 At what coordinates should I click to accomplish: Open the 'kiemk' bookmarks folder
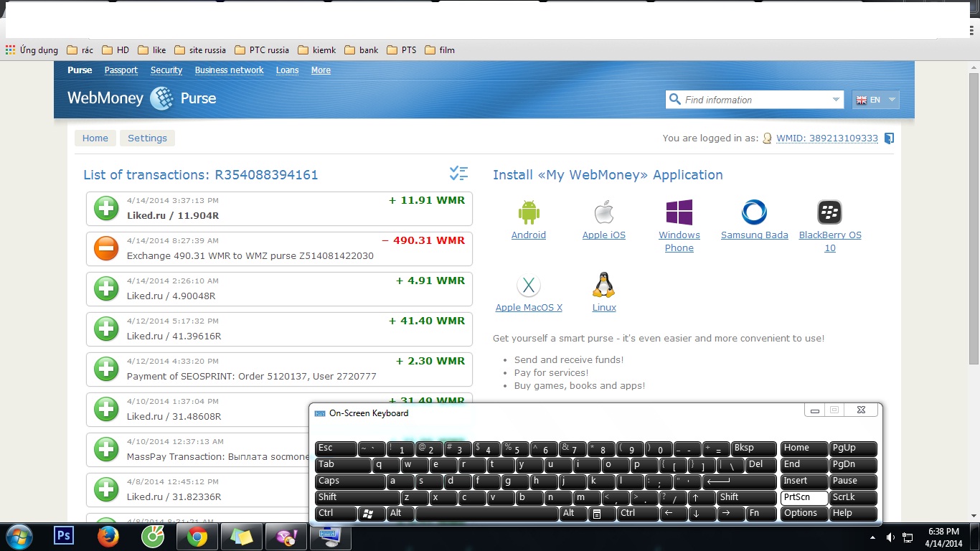(316, 50)
